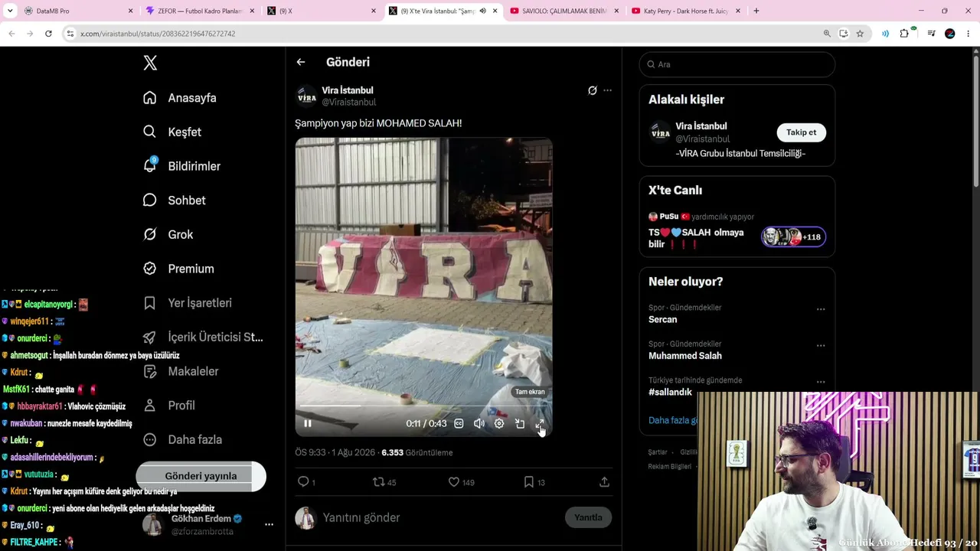
Task: Click the share icon under the post
Action: [604, 482]
